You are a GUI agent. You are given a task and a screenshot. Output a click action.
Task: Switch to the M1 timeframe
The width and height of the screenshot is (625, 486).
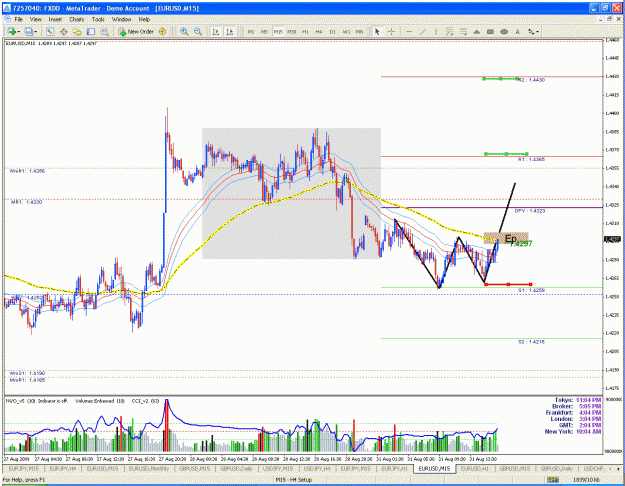pyautogui.click(x=251, y=31)
